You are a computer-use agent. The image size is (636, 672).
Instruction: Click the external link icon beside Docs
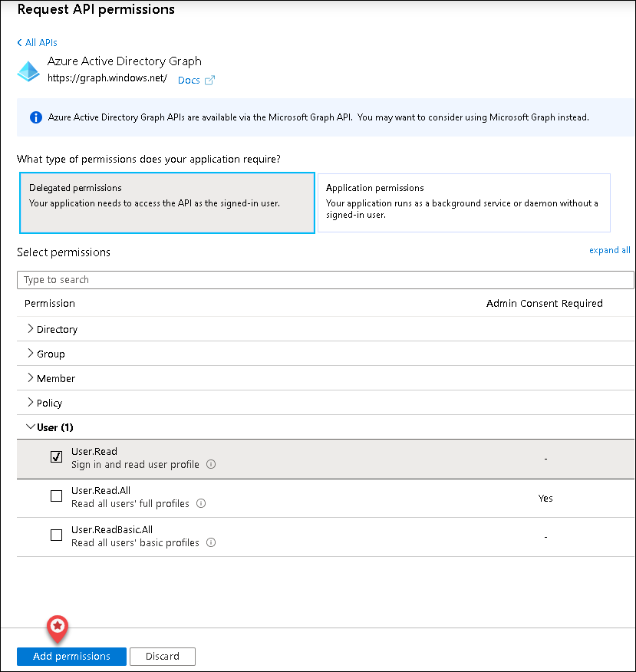tap(209, 81)
